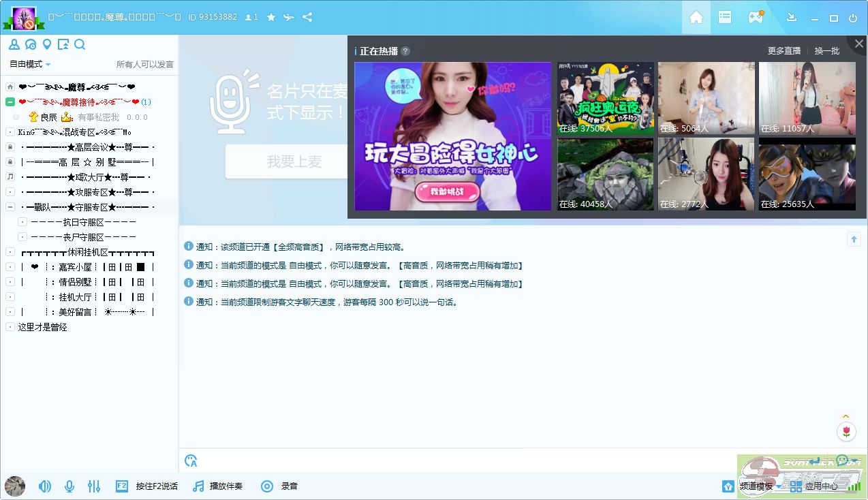868x500 pixels.
Task: Open the live stream with 5064 viewers
Action: (x=707, y=99)
